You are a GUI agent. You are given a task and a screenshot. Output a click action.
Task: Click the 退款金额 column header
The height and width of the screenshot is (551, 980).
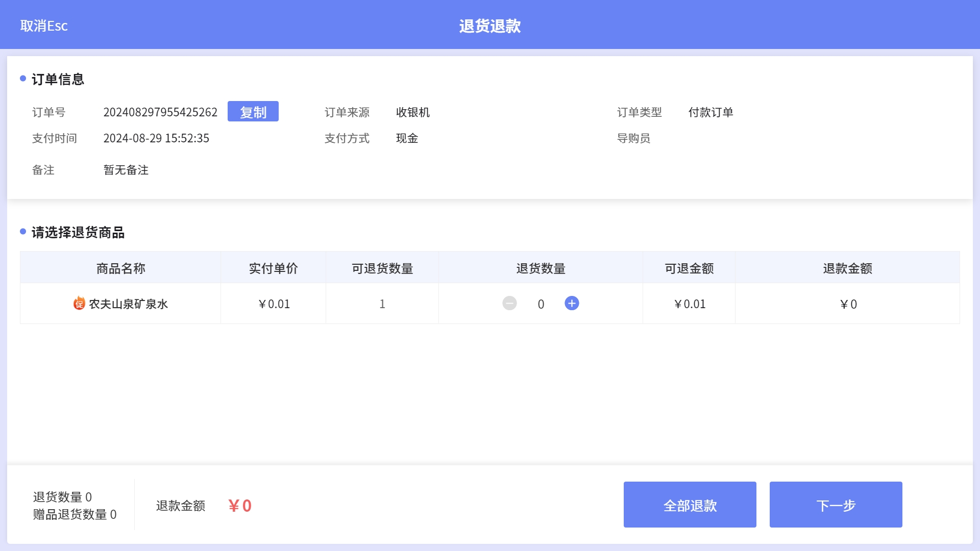[847, 268]
